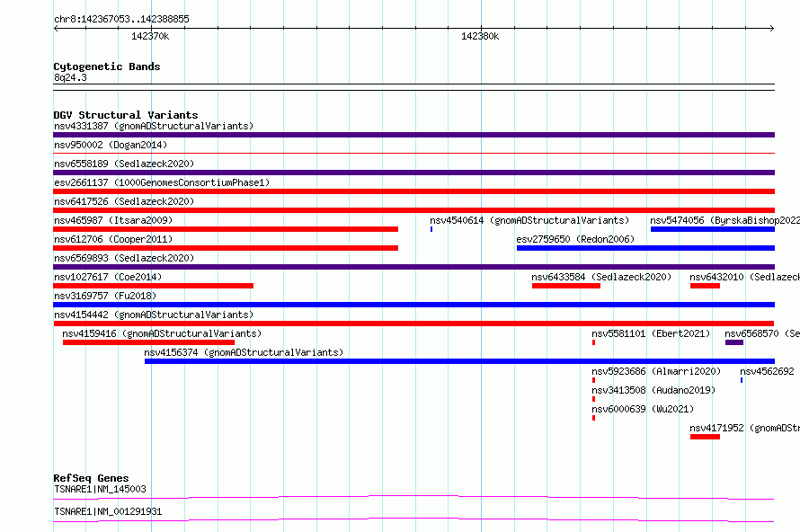Click the DGV Structural Variants track title
The width and height of the screenshot is (800, 532).
point(126,115)
